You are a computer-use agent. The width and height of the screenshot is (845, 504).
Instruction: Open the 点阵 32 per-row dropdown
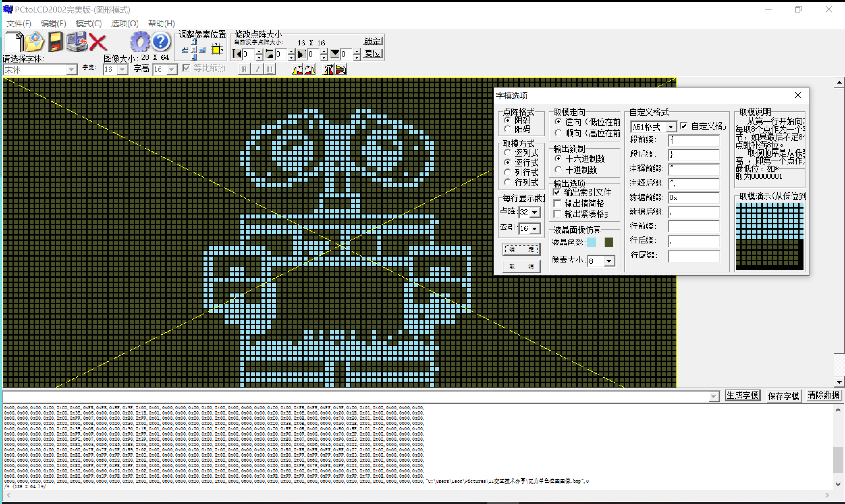click(x=535, y=212)
